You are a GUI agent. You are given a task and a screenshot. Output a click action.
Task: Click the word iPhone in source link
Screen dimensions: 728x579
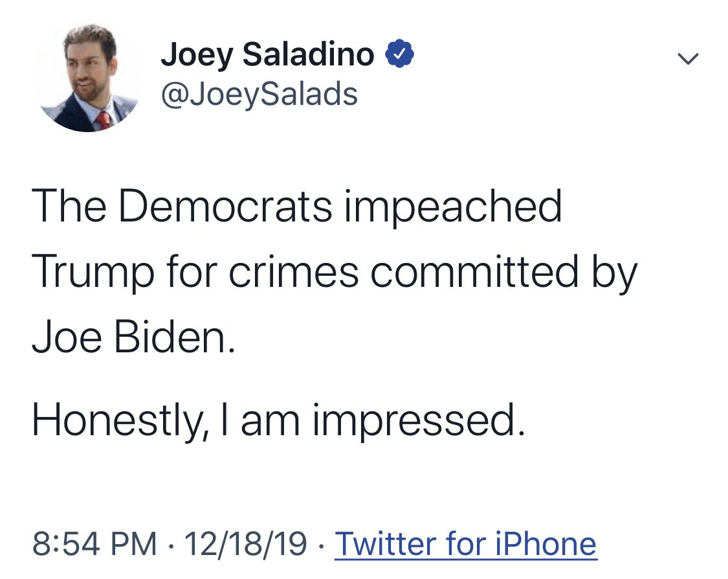546,543
